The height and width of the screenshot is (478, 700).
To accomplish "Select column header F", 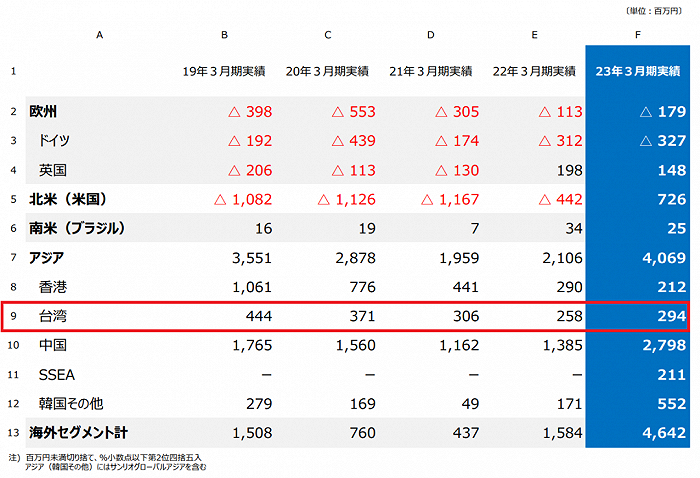I will [637, 35].
